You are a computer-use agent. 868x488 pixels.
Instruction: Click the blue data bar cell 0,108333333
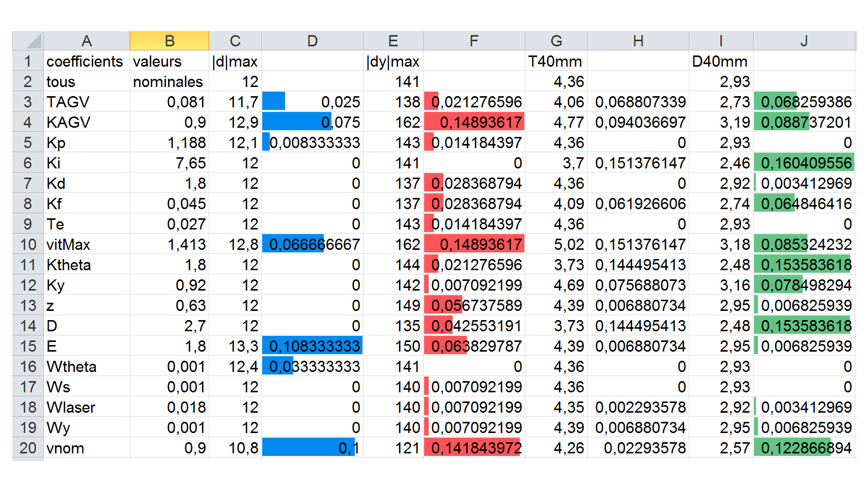pyautogui.click(x=313, y=346)
